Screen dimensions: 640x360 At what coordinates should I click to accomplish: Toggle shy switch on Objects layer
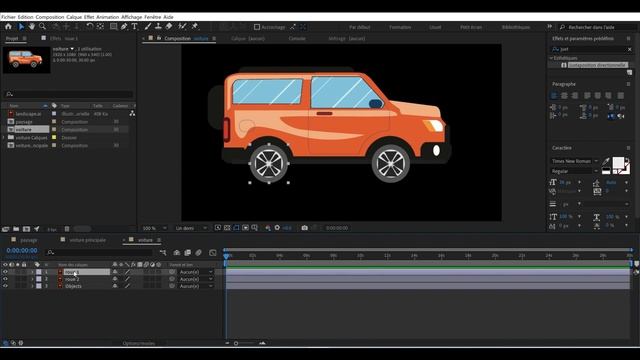pos(115,286)
